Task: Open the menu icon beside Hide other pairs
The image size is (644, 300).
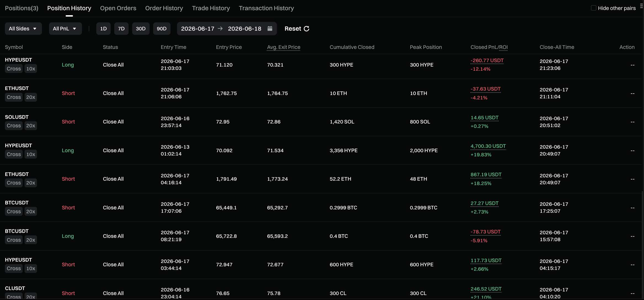Action: tap(642, 6)
